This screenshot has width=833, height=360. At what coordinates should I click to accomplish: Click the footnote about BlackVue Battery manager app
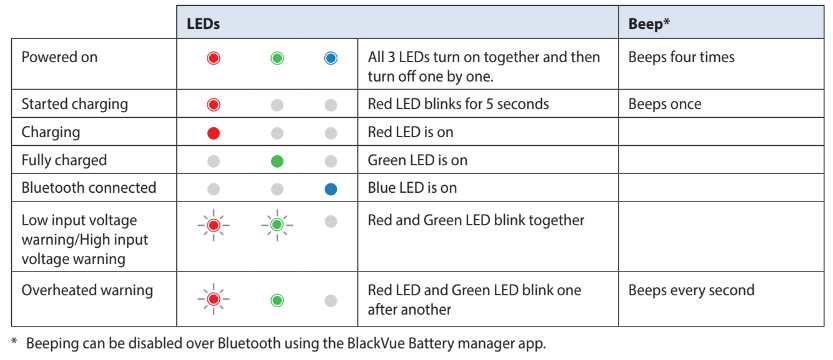tap(278, 344)
